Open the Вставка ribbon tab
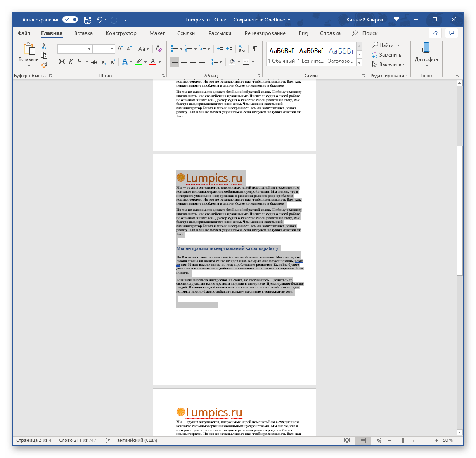The height and width of the screenshot is (458, 476). pyautogui.click(x=83, y=33)
